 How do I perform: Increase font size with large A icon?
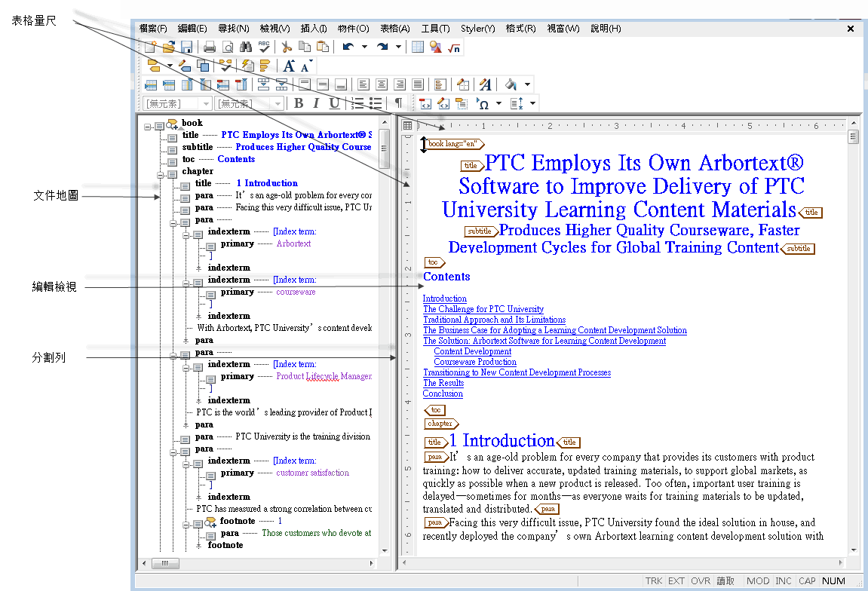pyautogui.click(x=289, y=66)
